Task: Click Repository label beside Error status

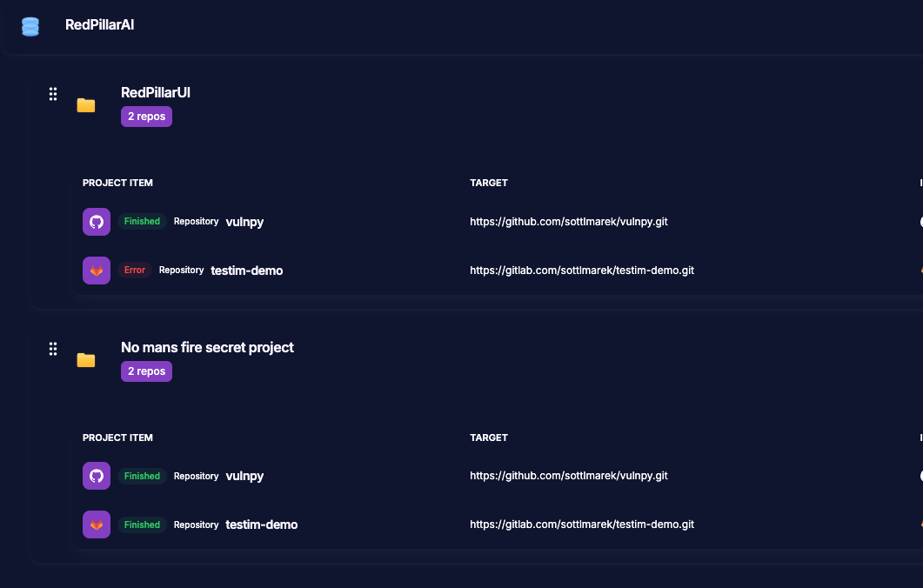Action: coord(181,271)
